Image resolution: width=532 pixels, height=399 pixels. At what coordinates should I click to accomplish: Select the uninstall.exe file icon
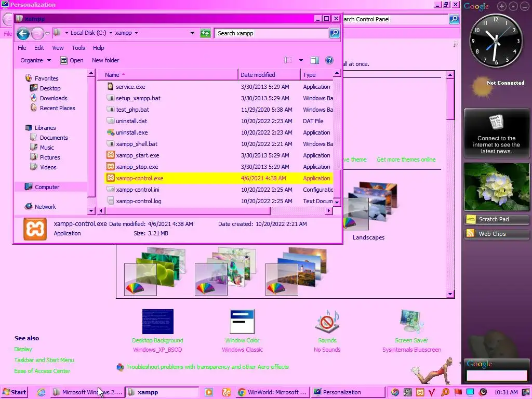pyautogui.click(x=110, y=132)
